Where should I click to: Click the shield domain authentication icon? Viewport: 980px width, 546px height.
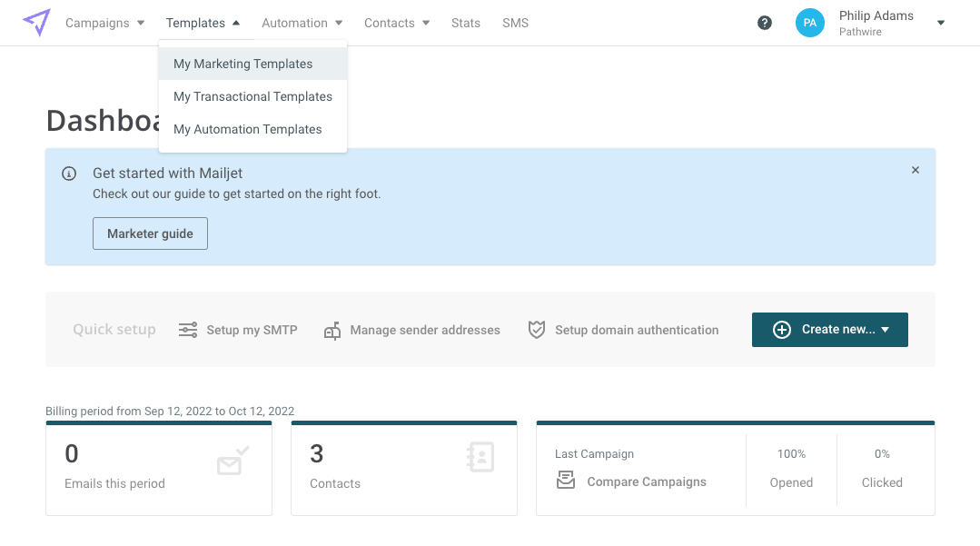(536, 330)
